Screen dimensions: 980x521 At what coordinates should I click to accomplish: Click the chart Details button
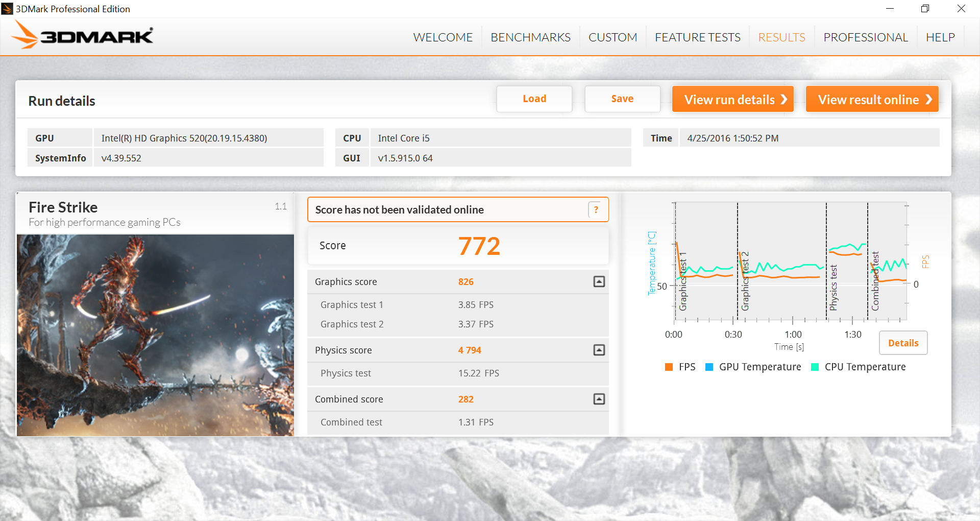click(x=903, y=343)
